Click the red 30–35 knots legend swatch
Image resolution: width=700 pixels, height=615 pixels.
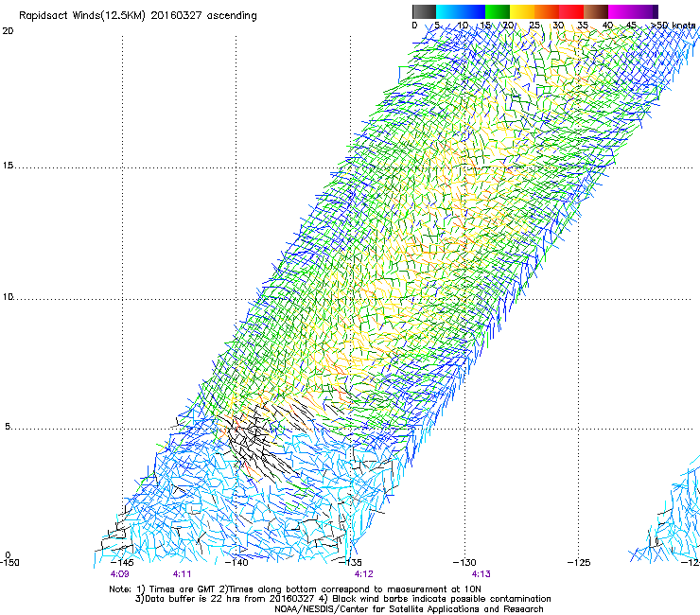571,11
